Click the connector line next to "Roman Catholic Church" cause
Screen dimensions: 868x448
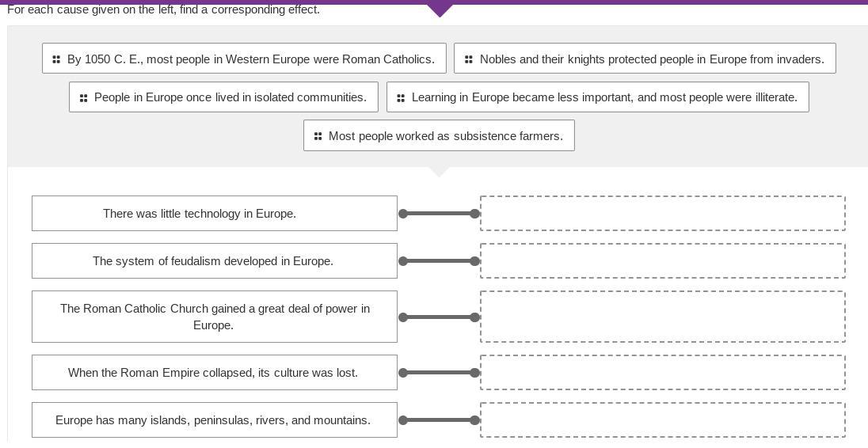pos(439,317)
